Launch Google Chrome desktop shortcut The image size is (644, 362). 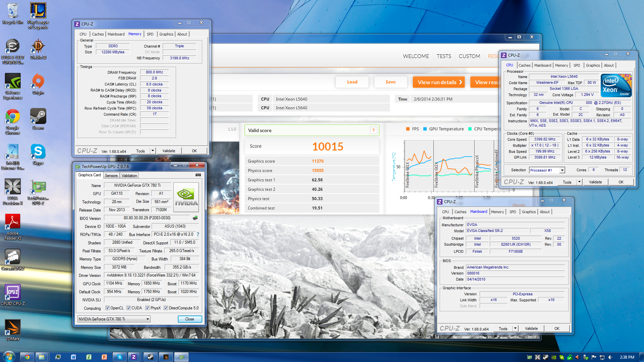(x=13, y=122)
